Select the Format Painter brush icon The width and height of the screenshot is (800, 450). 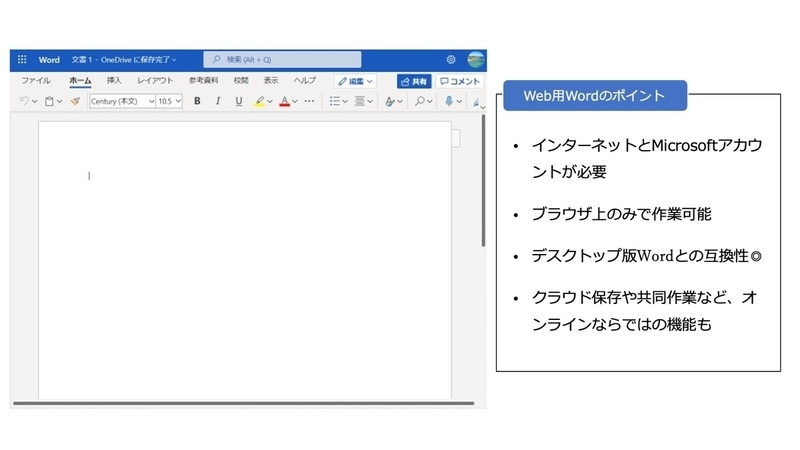click(x=75, y=101)
